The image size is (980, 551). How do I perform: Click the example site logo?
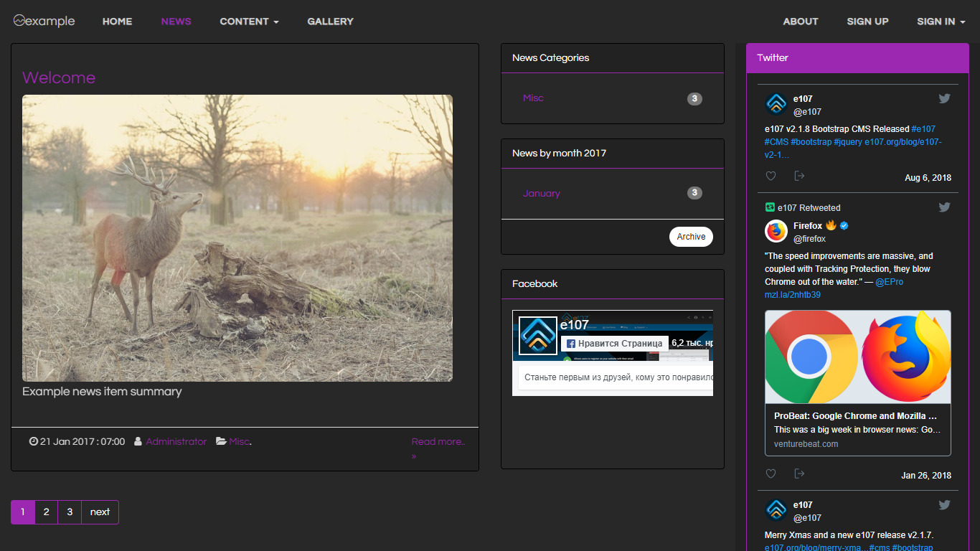44,22
